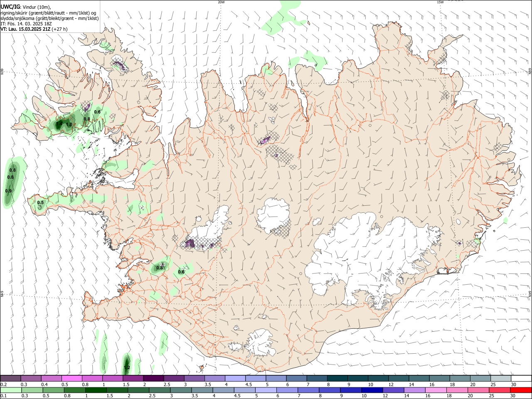Image resolution: width=532 pixels, height=399 pixels.
Task: Click the bright pink 0.5–0.8 swatch in upper scale
Action: (71, 379)
